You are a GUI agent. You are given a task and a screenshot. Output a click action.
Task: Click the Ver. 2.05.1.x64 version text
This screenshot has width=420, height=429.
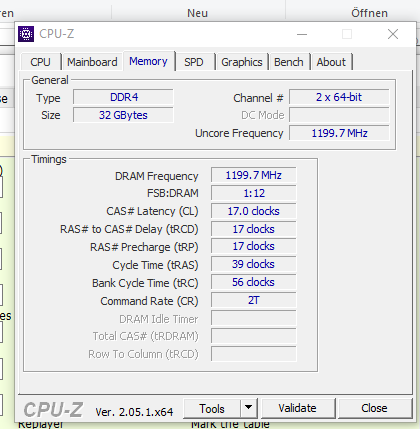click(134, 412)
